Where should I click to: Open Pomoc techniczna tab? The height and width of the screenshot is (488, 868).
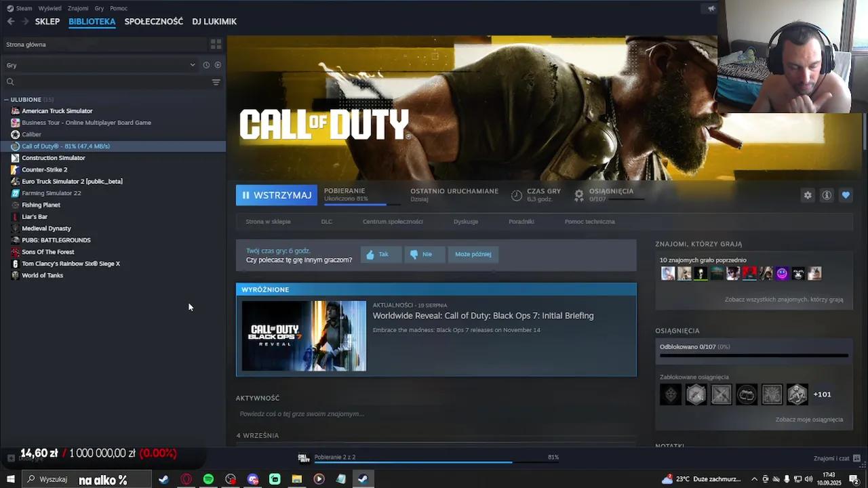tap(590, 222)
